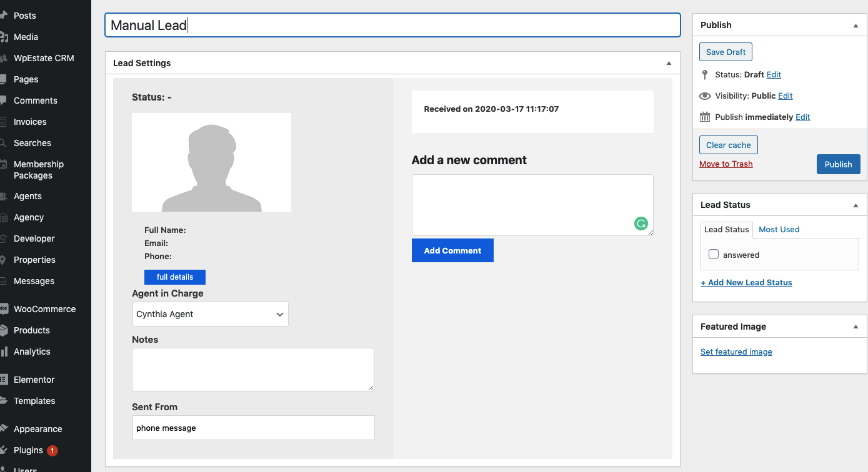
Task: Open the WpEstate CRM menu label
Action: tap(44, 58)
